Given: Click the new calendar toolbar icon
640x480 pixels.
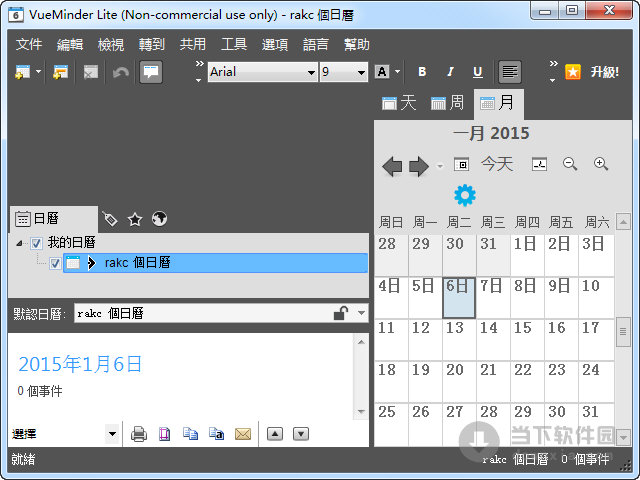Looking at the screenshot, I should pos(60,72).
